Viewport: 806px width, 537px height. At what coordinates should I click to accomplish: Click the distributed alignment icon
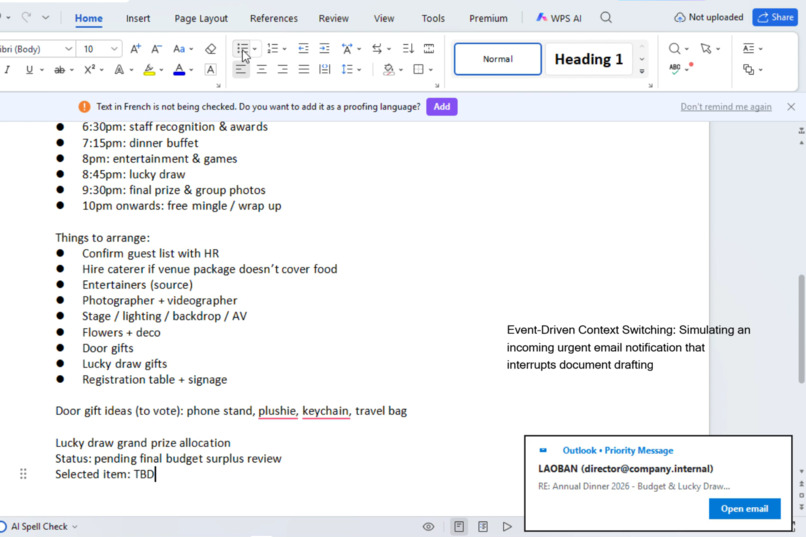click(x=324, y=69)
